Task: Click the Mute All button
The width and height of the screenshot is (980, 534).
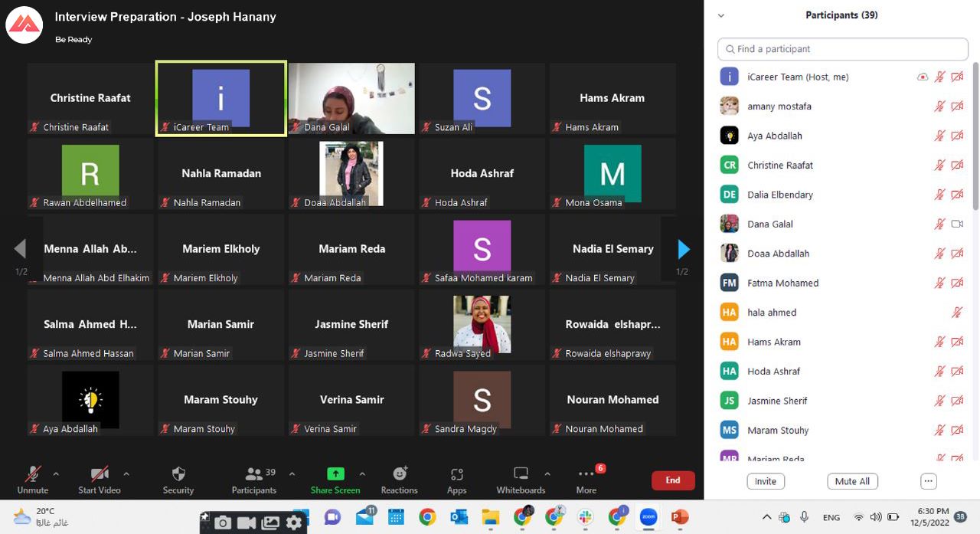Action: [852, 481]
